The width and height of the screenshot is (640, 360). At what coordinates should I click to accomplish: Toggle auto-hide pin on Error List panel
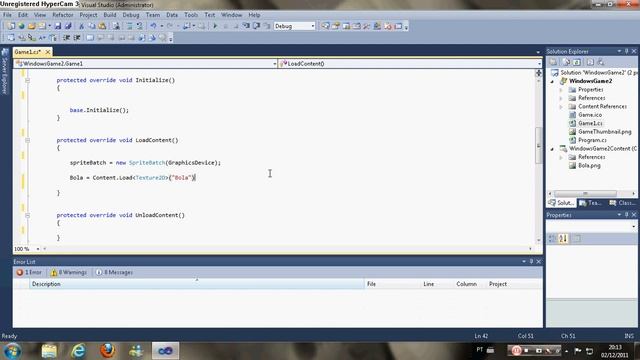(x=531, y=262)
